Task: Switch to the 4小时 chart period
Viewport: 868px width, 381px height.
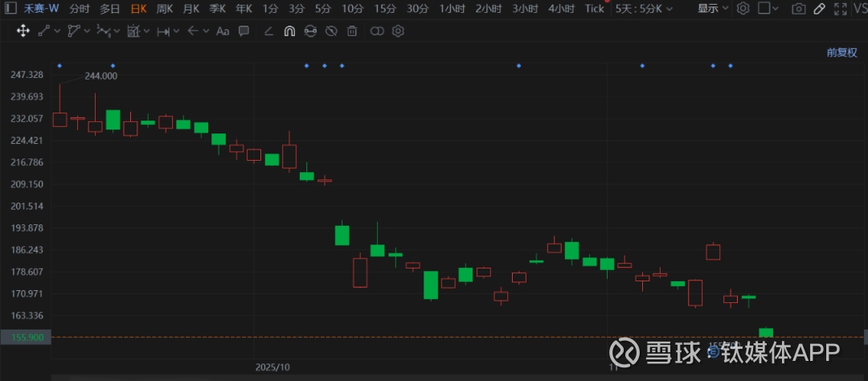Action: 562,8
